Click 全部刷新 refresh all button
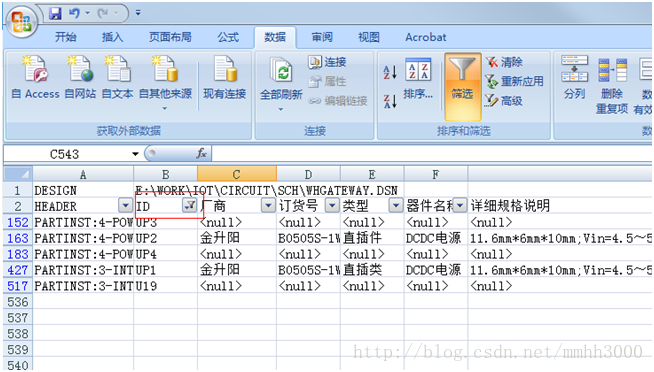Image resolution: width=654 pixels, height=372 pixels. coord(282,78)
